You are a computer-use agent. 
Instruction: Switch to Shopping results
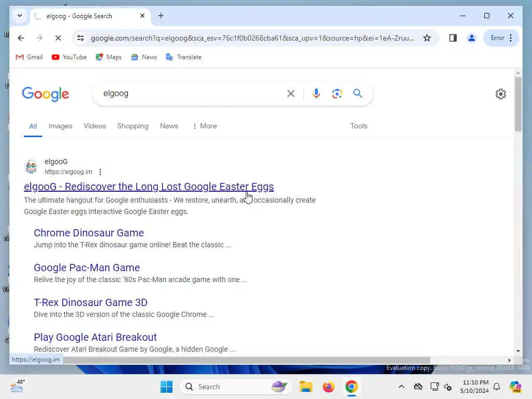(132, 126)
